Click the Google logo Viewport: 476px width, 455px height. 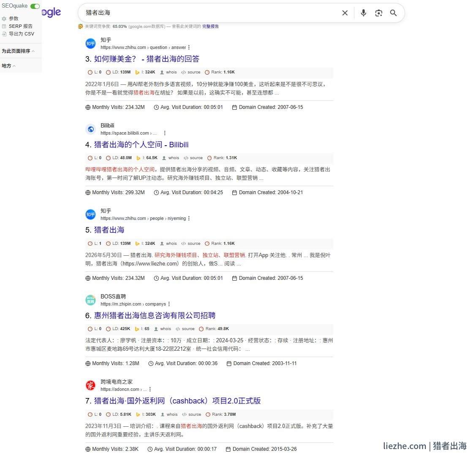[x=51, y=12]
